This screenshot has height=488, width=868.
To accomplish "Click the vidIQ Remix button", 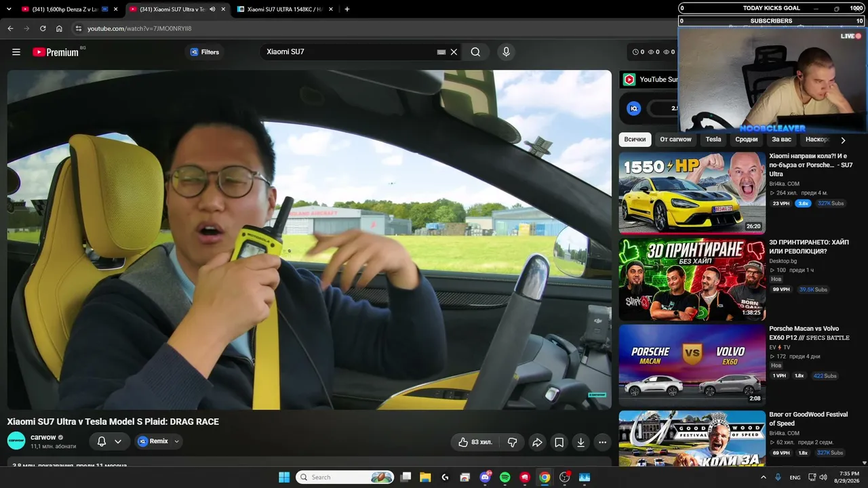I will coord(153,441).
